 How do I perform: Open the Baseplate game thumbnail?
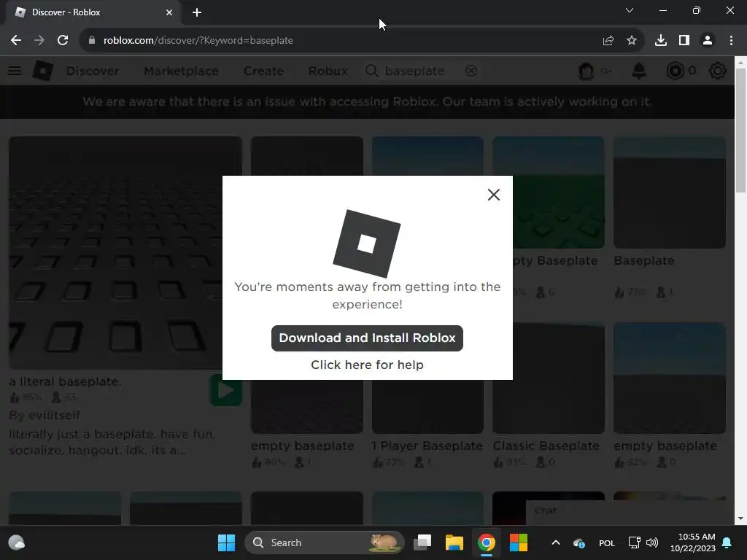(670, 192)
